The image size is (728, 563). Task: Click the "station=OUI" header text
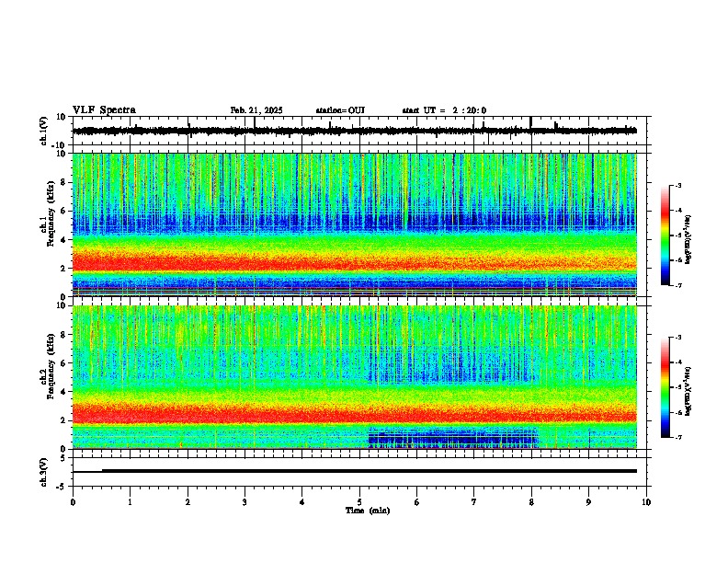pos(340,110)
